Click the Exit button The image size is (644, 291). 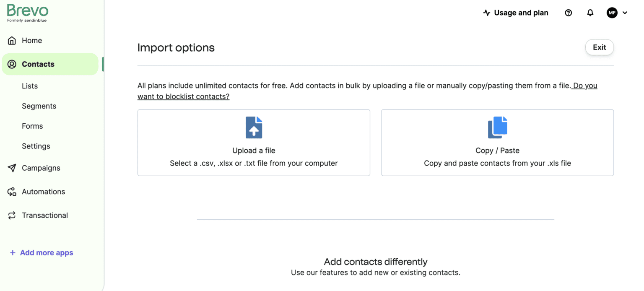[599, 47]
